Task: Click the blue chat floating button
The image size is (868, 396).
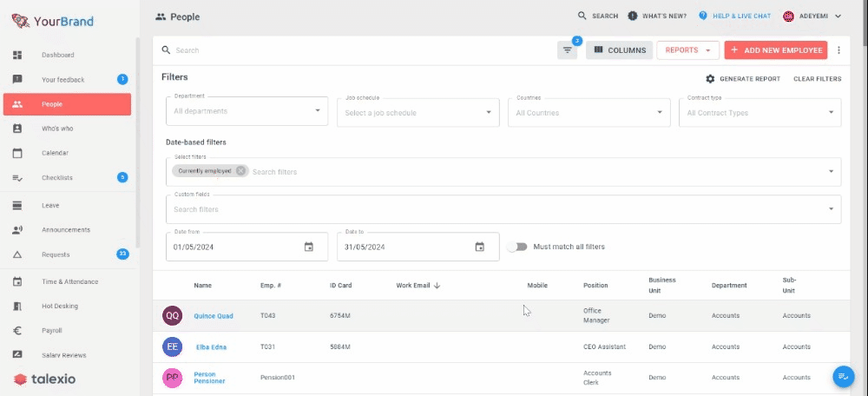Action: [844, 377]
